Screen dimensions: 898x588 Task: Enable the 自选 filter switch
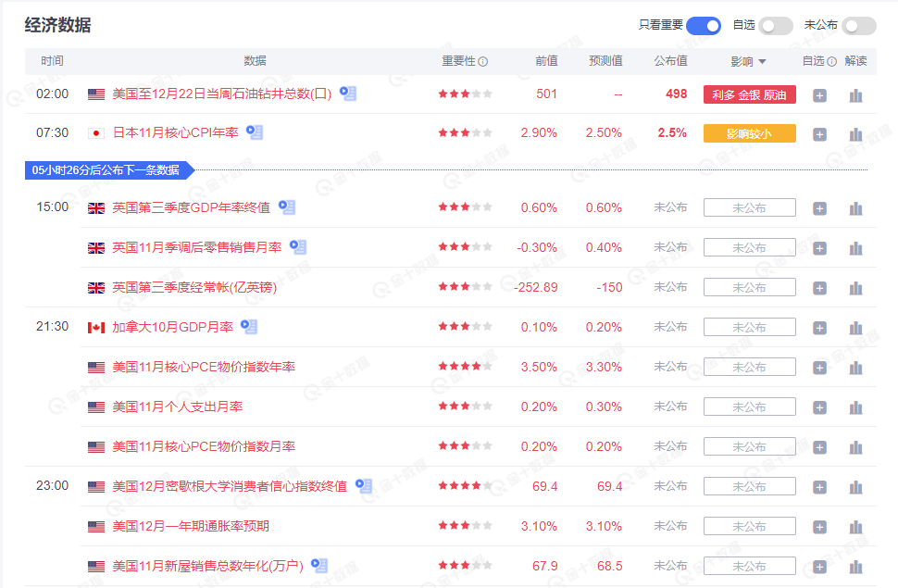[776, 26]
